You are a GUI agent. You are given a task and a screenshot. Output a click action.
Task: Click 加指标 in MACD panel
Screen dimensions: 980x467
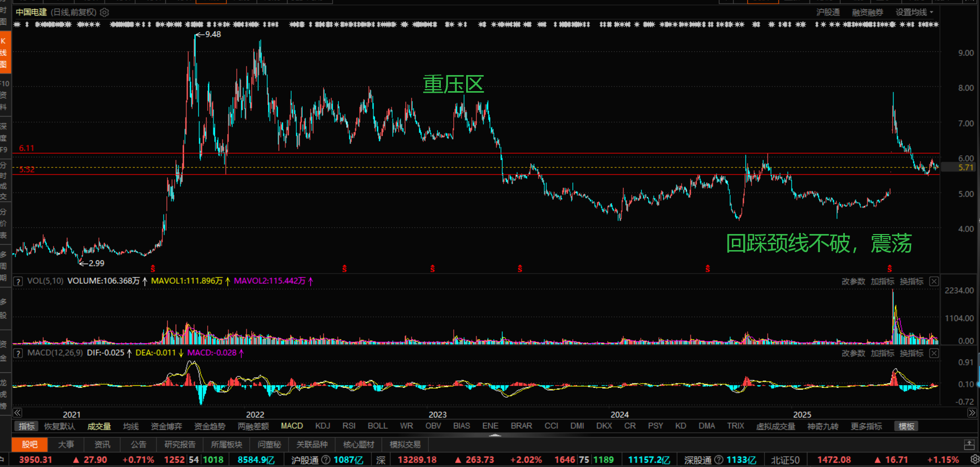(883, 353)
